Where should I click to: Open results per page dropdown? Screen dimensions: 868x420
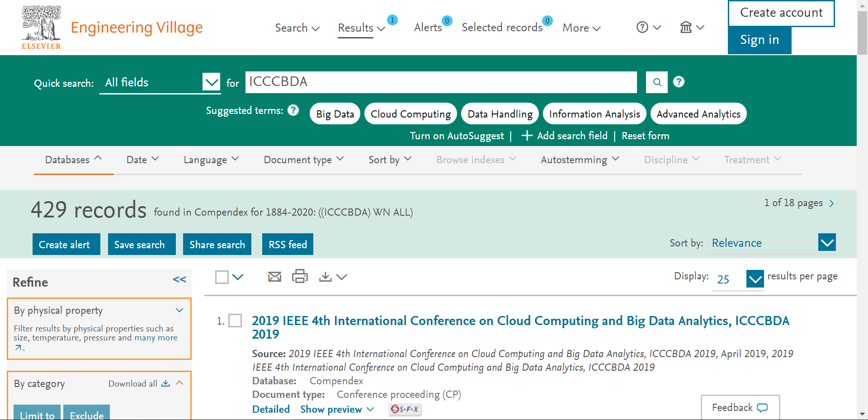pyautogui.click(x=755, y=279)
